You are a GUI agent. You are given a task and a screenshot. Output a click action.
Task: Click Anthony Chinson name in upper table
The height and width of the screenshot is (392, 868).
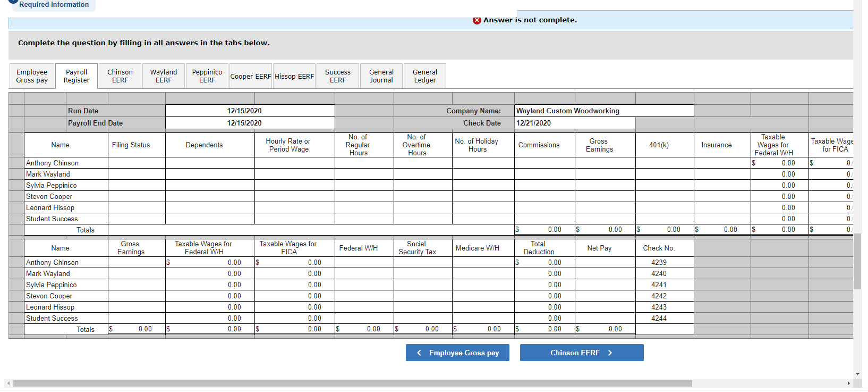coord(52,163)
